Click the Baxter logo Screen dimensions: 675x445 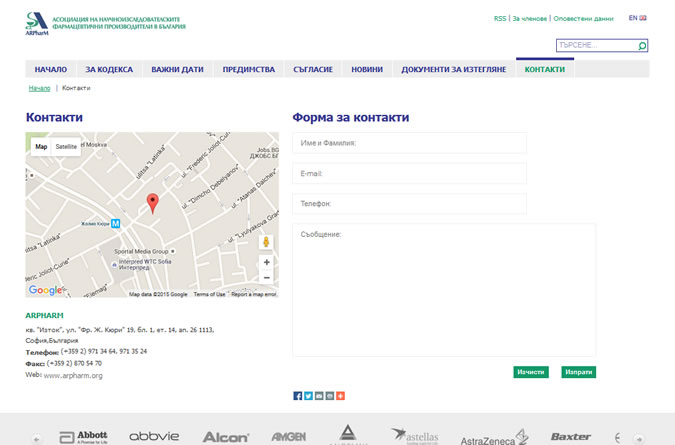571,437
